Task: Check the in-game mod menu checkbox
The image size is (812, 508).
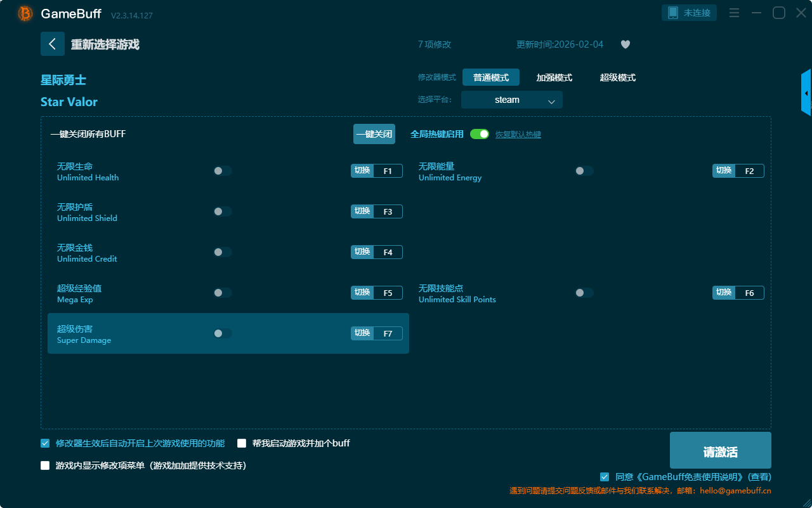Action: coord(45,465)
